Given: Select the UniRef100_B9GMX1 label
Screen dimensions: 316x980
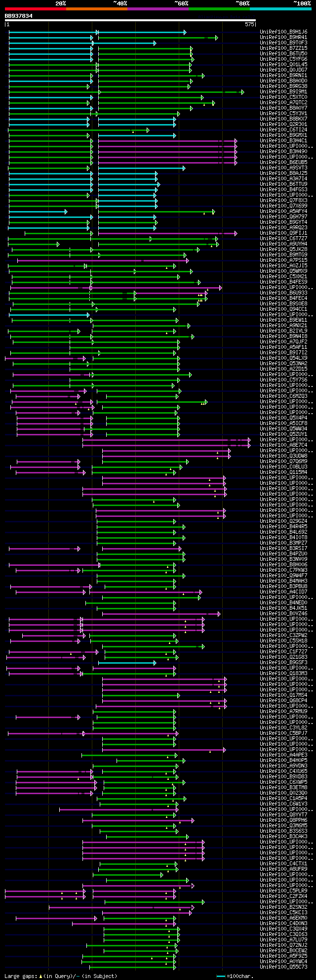Looking at the screenshot, I should point(283,135).
